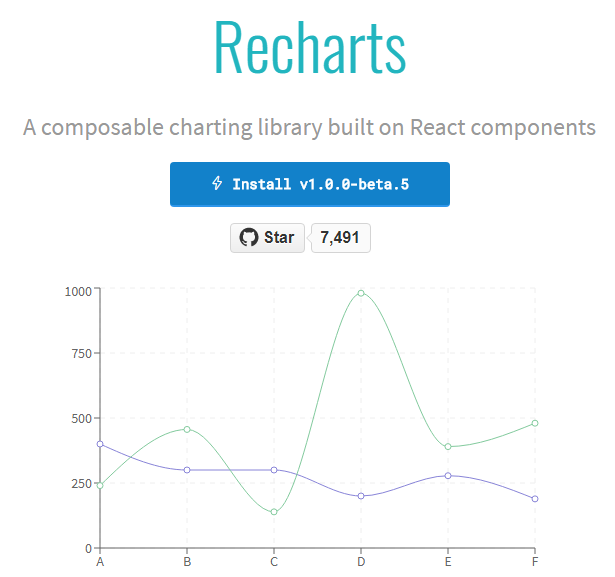The image size is (615, 577).
Task: Open the 7,491 stargazers count link
Action: coord(341,237)
